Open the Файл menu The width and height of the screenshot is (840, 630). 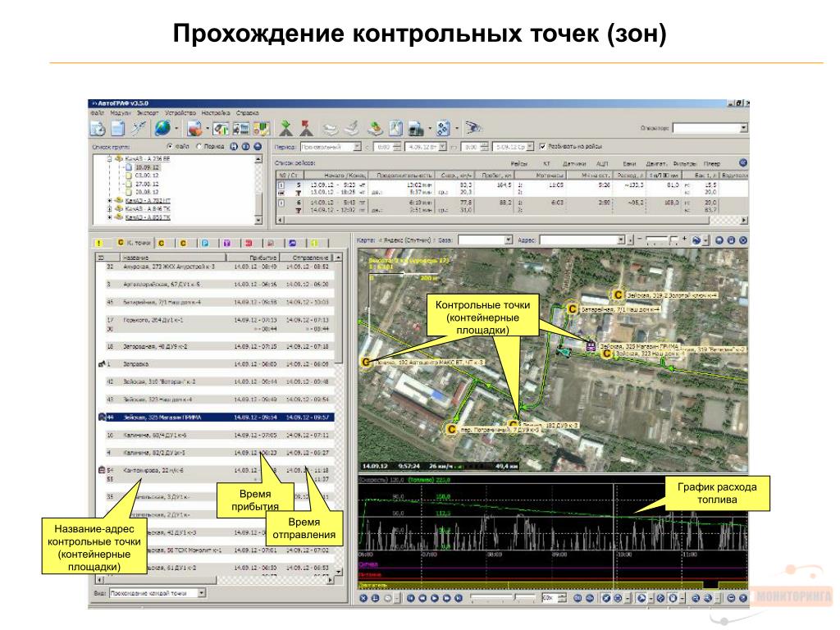[x=97, y=113]
